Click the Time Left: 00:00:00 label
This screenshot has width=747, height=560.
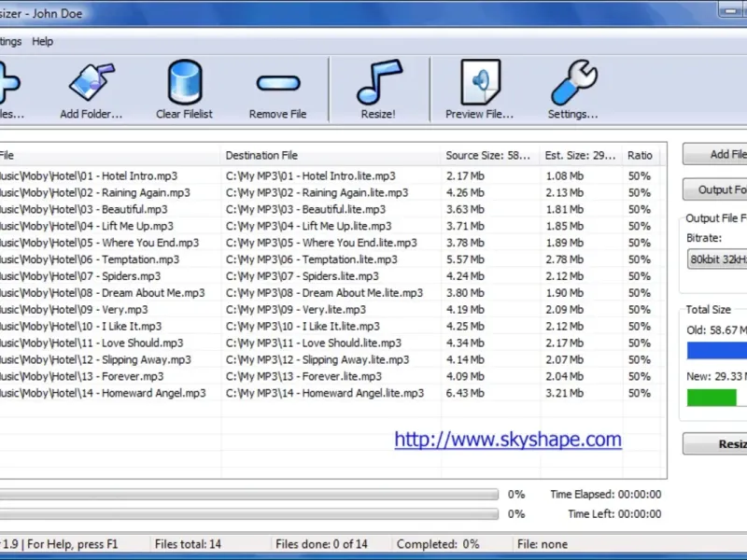click(x=614, y=514)
